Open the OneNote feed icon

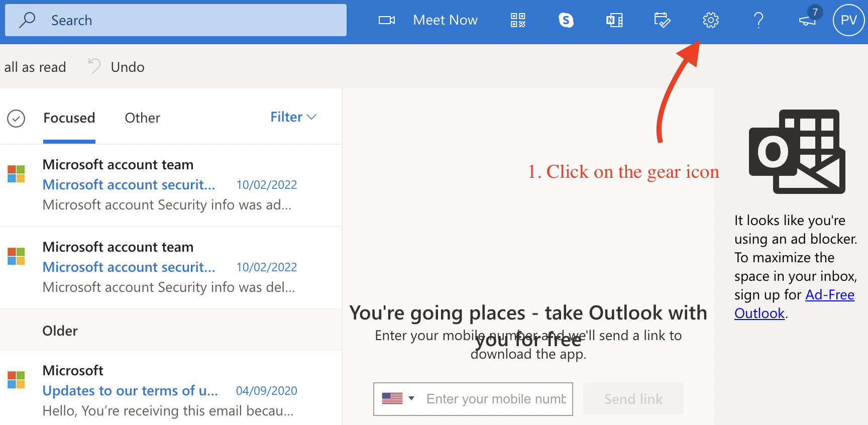pyautogui.click(x=614, y=21)
